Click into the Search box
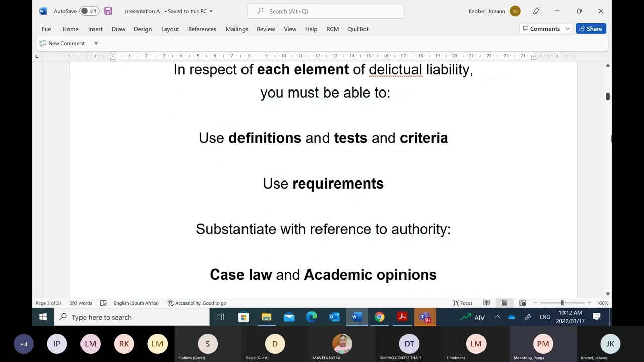 point(326,11)
